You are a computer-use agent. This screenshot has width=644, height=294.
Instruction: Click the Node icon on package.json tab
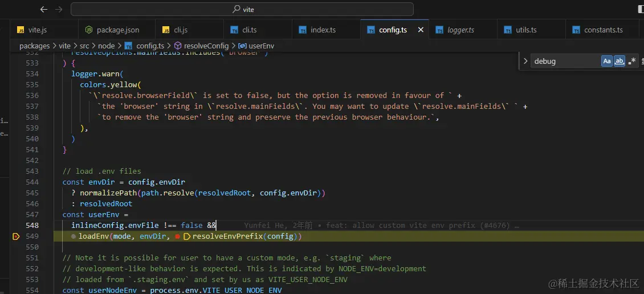coord(89,30)
